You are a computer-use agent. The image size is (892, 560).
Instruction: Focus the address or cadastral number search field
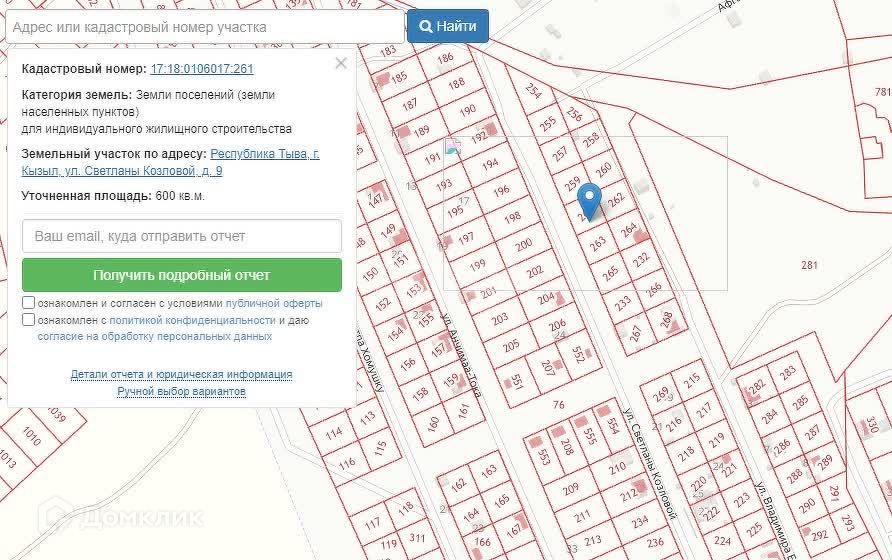click(204, 27)
